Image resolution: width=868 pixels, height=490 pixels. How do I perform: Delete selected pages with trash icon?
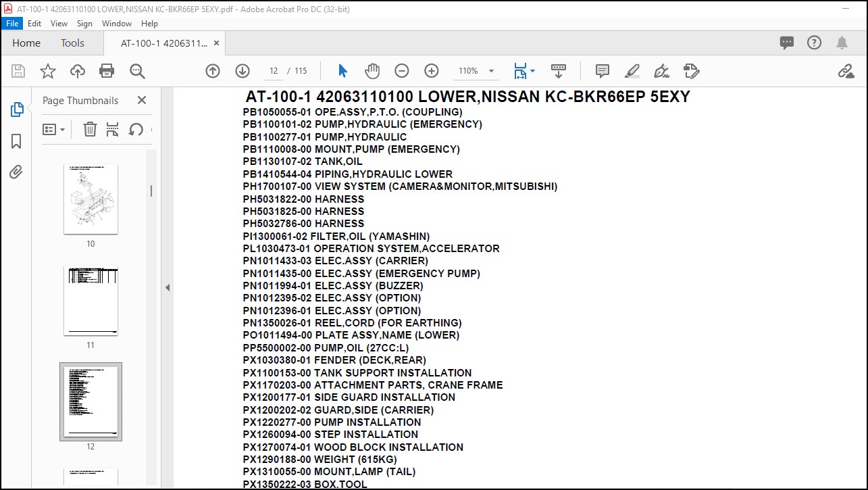90,129
